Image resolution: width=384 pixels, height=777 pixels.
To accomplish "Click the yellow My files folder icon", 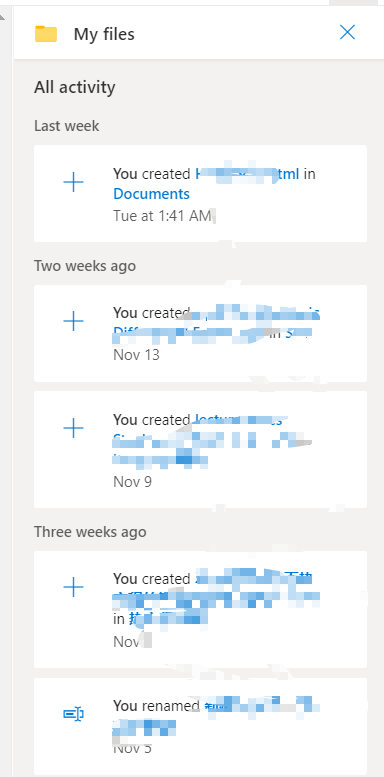I will [46, 34].
